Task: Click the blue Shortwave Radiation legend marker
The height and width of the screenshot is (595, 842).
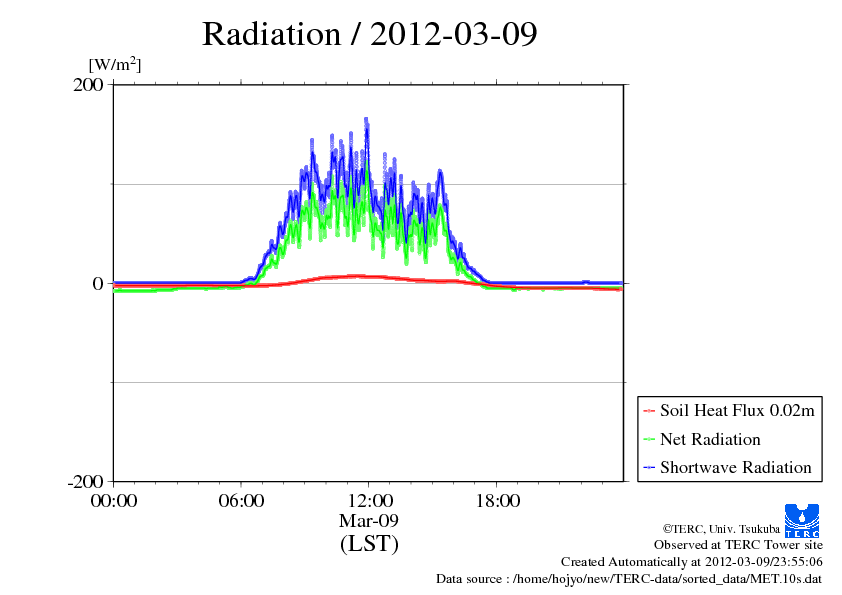Action: tap(649, 467)
